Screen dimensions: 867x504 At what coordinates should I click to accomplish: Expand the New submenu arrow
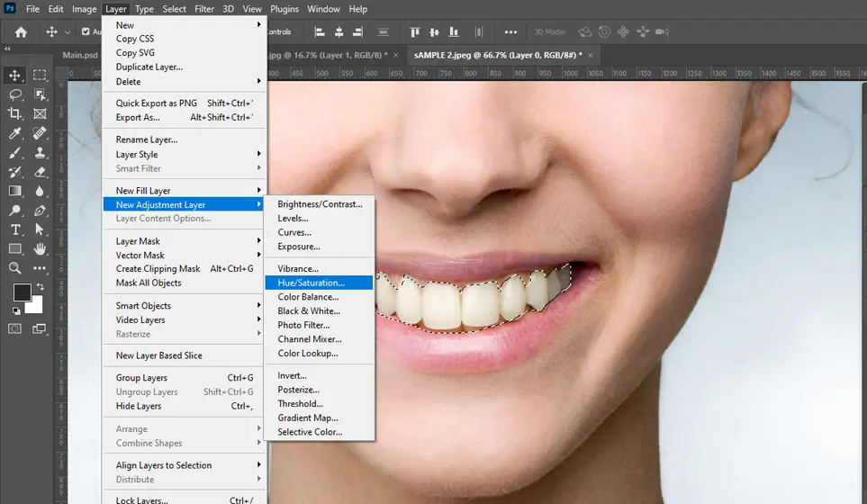click(x=258, y=24)
